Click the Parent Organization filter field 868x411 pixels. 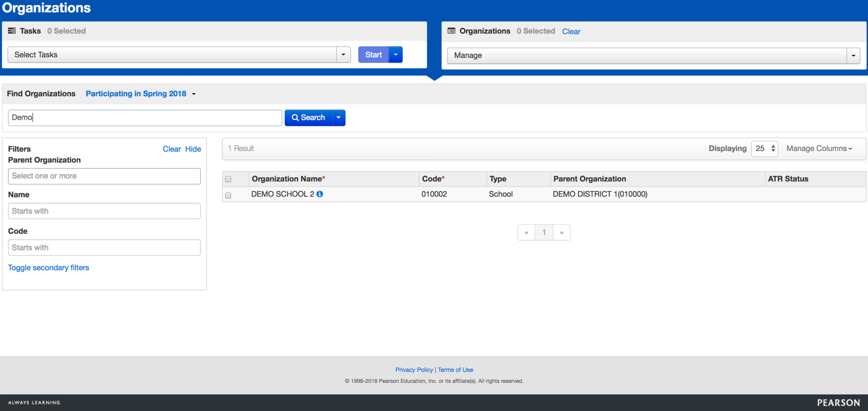pyautogui.click(x=104, y=176)
